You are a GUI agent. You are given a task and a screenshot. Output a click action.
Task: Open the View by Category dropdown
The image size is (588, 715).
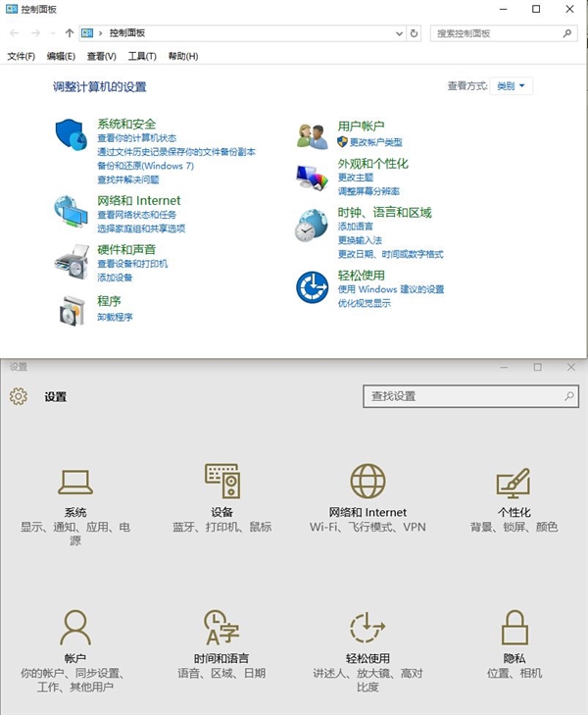point(511,85)
